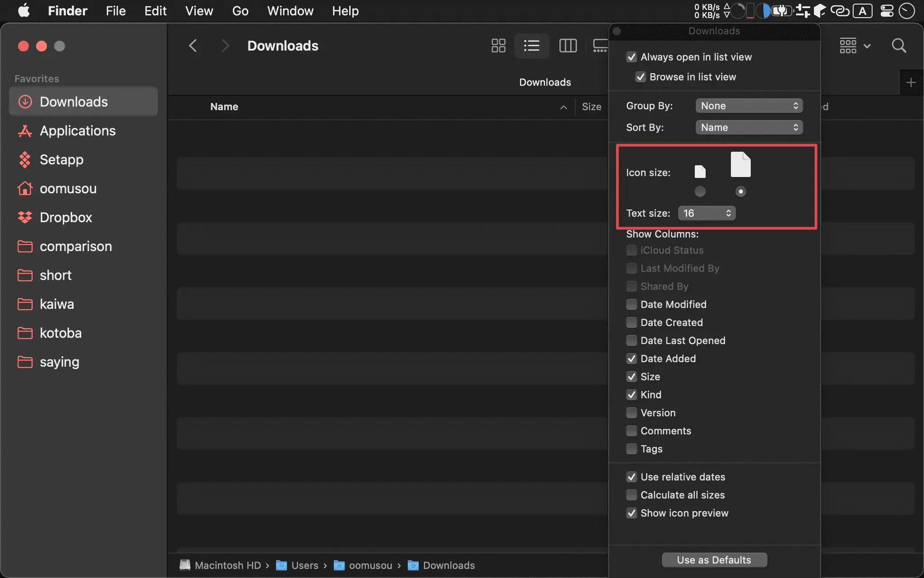
Task: Click Use as Defaults button
Action: [714, 560]
